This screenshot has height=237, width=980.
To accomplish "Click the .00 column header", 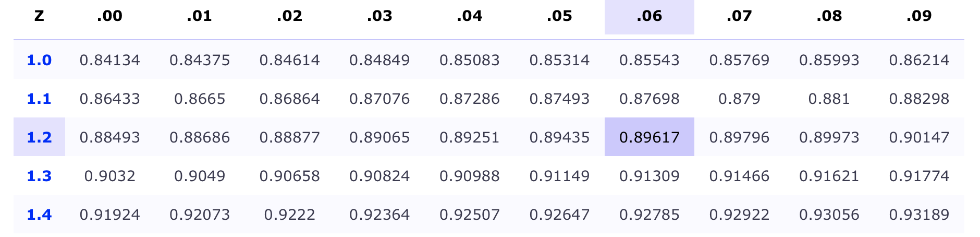I will [x=109, y=16].
